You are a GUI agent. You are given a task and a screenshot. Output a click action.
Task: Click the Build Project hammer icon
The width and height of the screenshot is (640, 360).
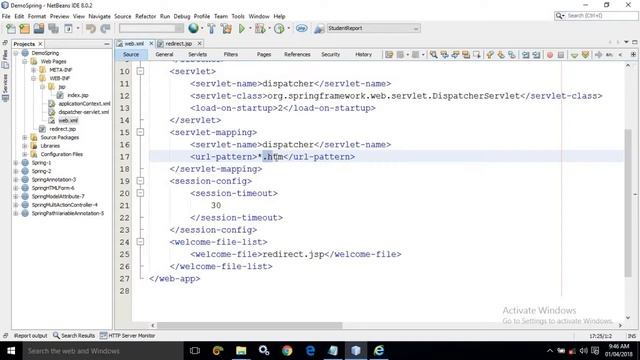(x=211, y=29)
